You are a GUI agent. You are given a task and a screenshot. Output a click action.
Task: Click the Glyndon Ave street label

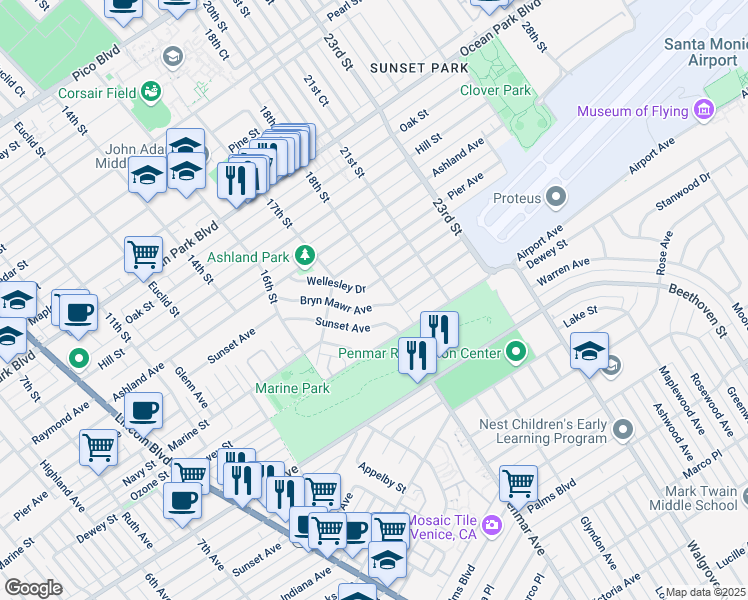[599, 543]
